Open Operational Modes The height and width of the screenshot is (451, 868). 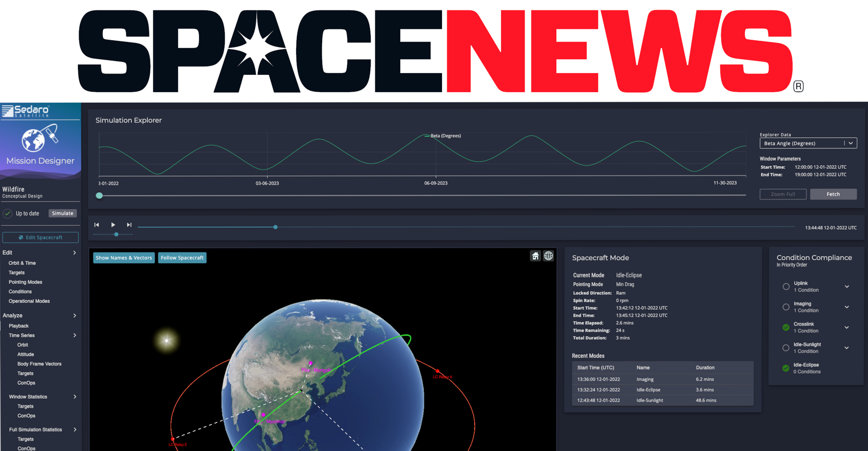click(x=29, y=301)
